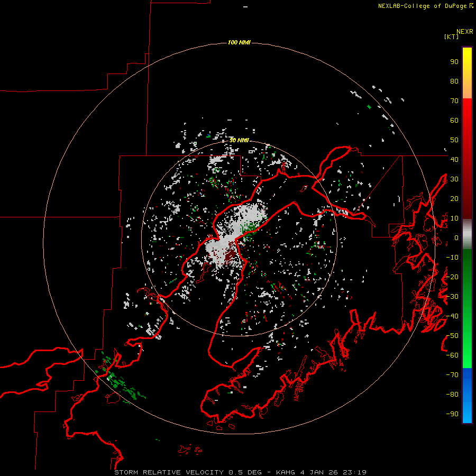Click the 60 value on velocity scale
This screenshot has height=476, width=476.
coord(454,121)
